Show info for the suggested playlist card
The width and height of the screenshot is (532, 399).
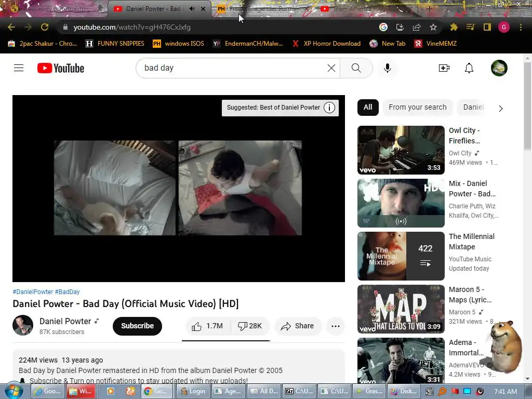point(329,108)
